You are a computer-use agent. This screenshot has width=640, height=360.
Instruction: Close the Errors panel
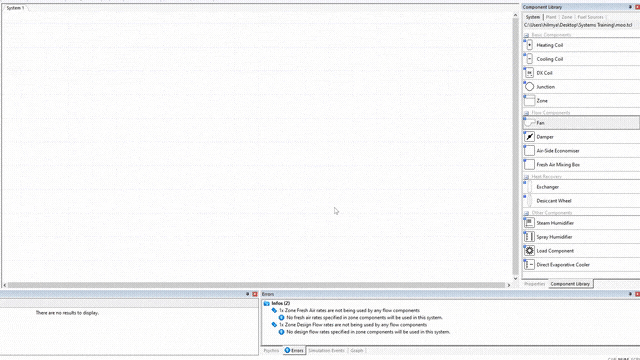click(638, 294)
